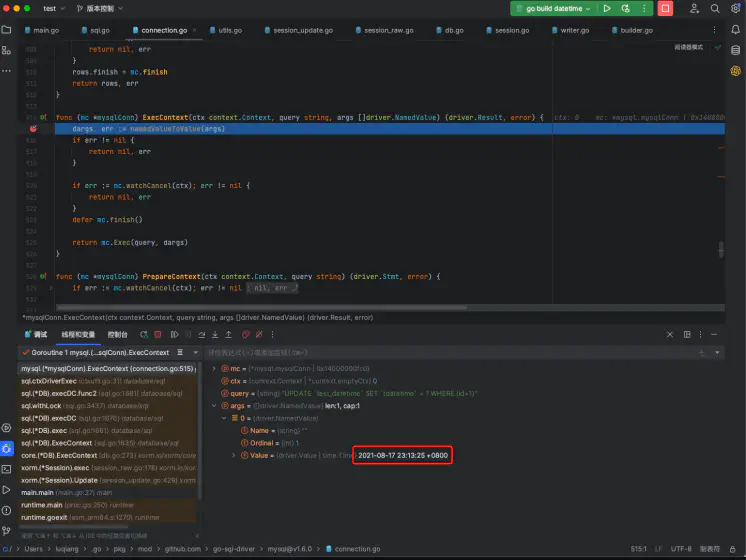
Task: Switch to the console tab in debug panel
Action: tap(118, 334)
